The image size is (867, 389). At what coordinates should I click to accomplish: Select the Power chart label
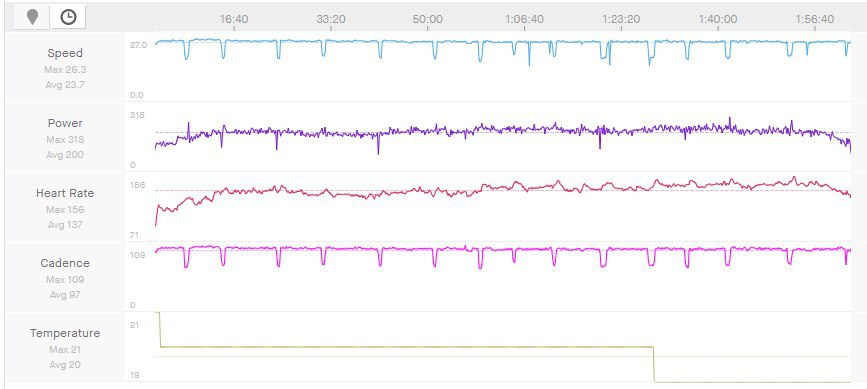pos(65,123)
